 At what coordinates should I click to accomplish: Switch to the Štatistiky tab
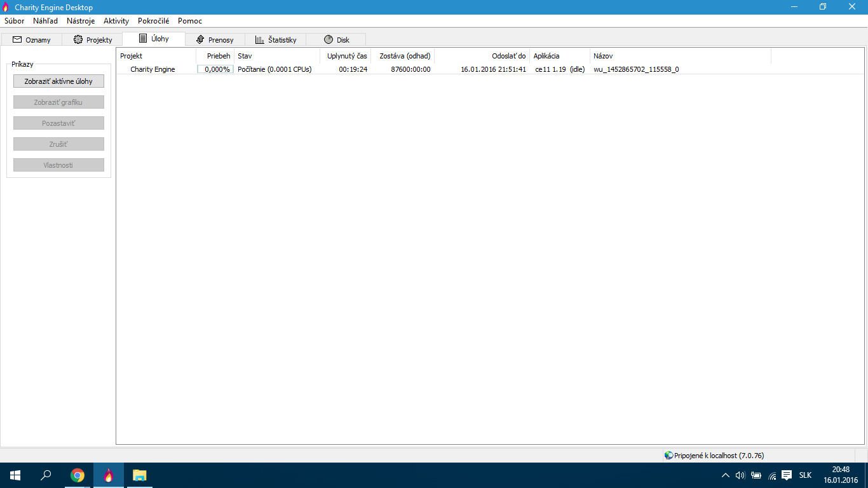pos(276,39)
